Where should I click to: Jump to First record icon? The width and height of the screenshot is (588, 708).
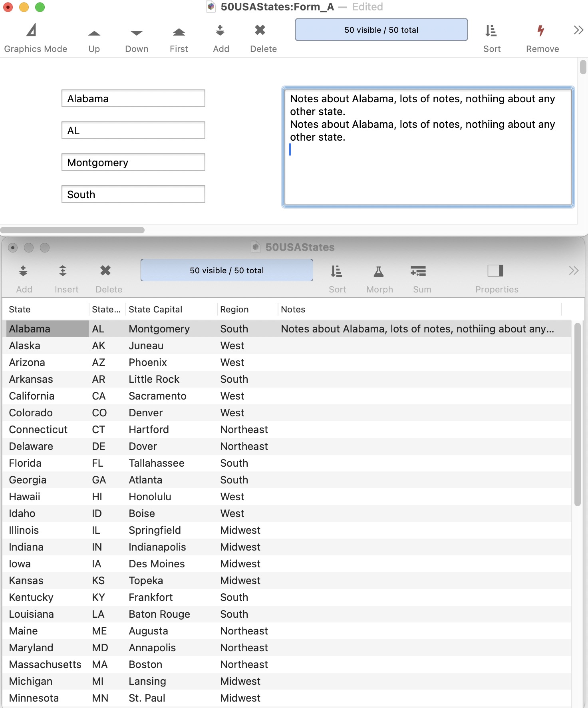click(179, 32)
